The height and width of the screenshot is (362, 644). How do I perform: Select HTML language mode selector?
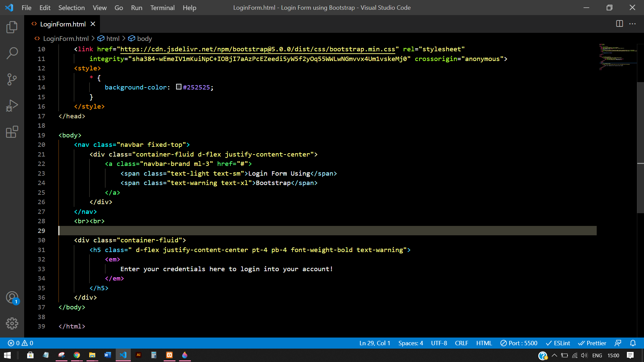[x=484, y=343]
